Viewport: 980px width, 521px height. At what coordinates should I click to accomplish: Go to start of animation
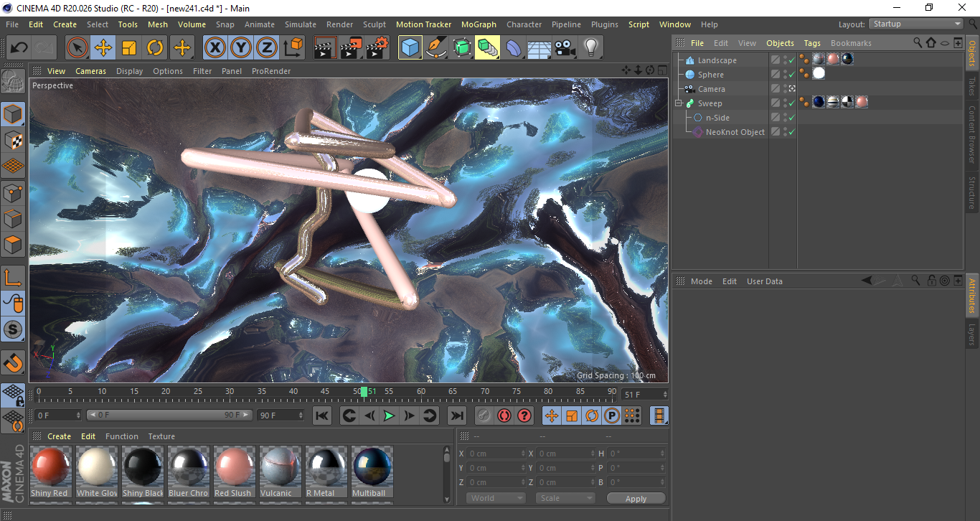point(322,416)
